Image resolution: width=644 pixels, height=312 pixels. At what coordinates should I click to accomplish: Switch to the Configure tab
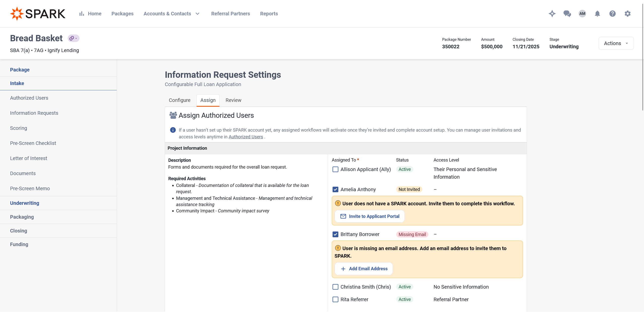tap(179, 100)
